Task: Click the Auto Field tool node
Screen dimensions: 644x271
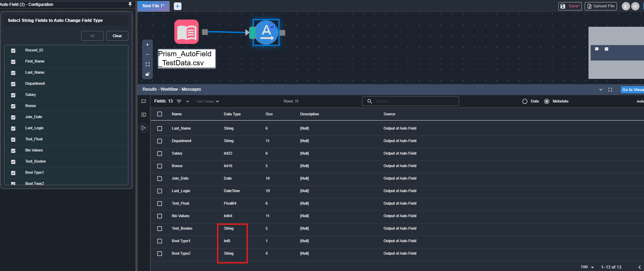Action: (x=266, y=32)
